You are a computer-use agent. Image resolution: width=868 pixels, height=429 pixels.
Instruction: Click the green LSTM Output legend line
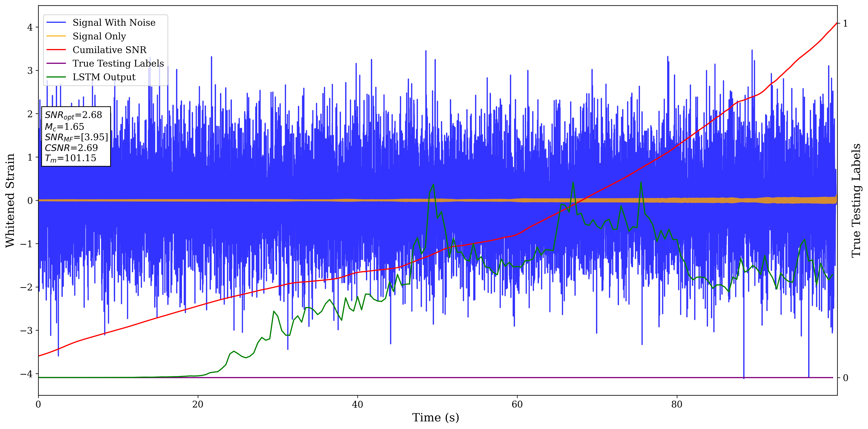tap(56, 77)
